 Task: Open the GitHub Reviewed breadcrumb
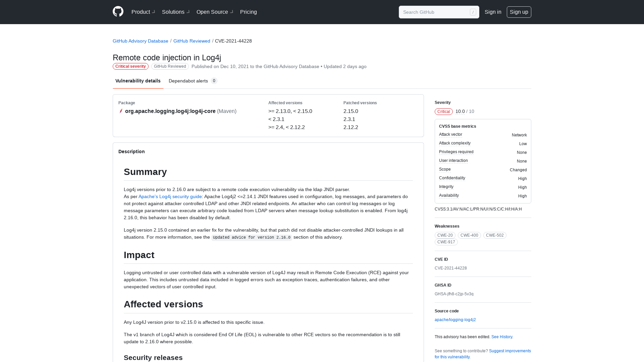192,41
